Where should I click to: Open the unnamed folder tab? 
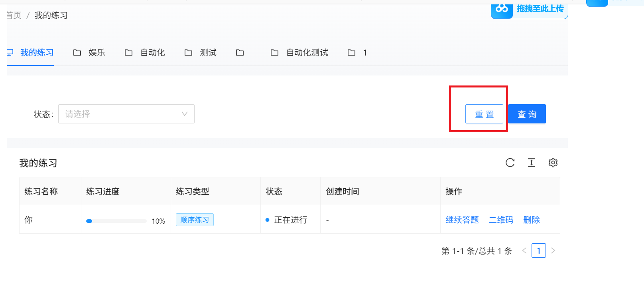tap(240, 53)
